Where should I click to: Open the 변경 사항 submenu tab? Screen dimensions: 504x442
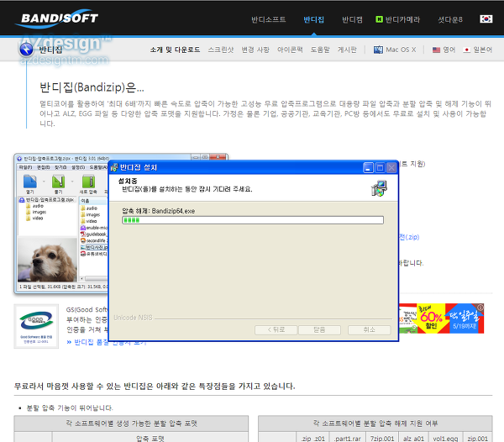(255, 50)
